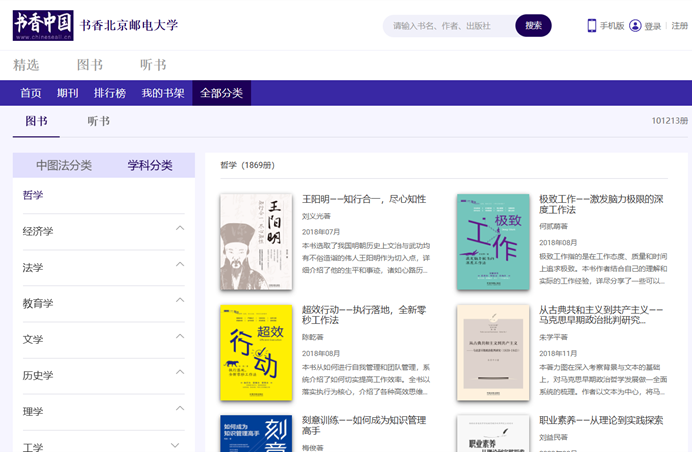This screenshot has height=452, width=692.
Task: Open the 极致工作 book cover
Action: [x=493, y=242]
